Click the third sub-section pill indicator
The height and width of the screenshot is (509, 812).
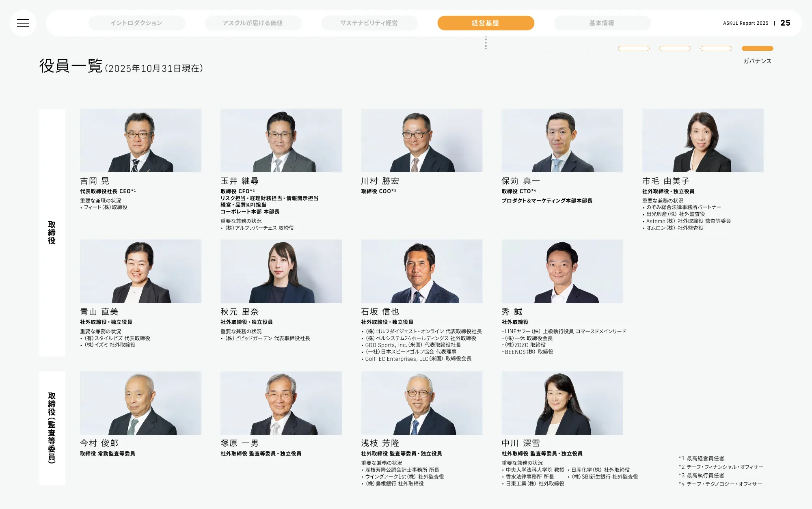click(x=716, y=49)
